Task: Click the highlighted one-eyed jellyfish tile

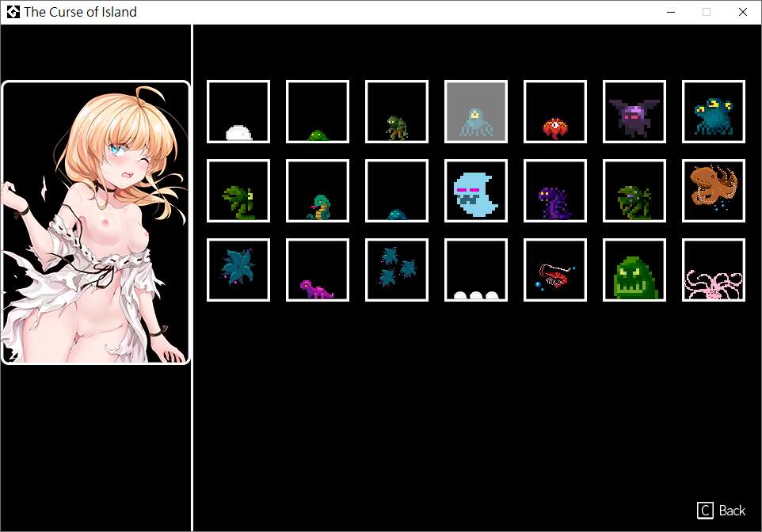Action: pos(476,112)
